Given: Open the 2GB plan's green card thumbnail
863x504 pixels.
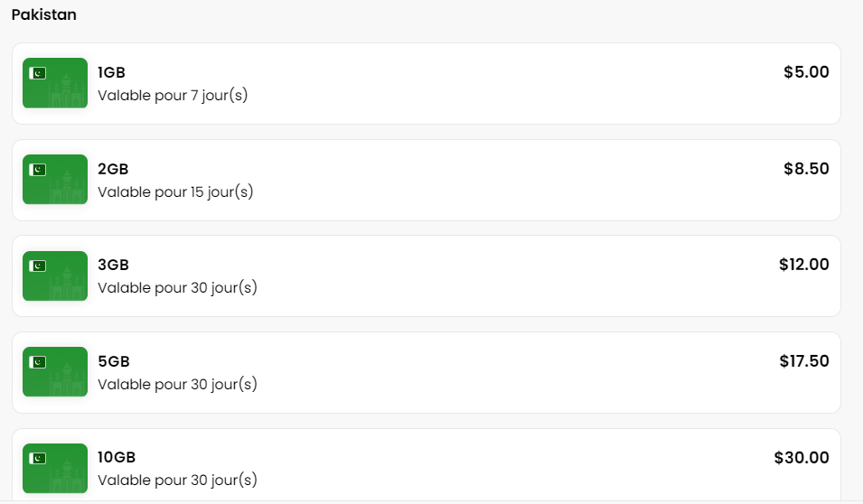Looking at the screenshot, I should [55, 180].
